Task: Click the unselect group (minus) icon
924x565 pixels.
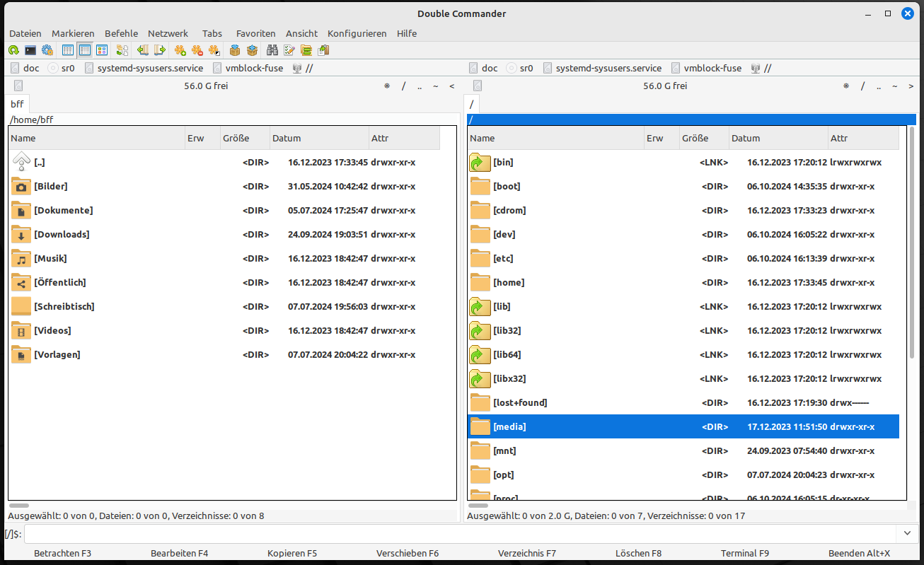Action: pyautogui.click(x=197, y=50)
